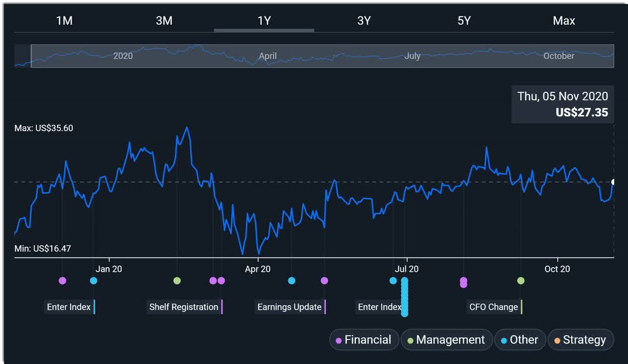
Task: Open the Enter Index label near Jul 20
Action: tap(380, 307)
